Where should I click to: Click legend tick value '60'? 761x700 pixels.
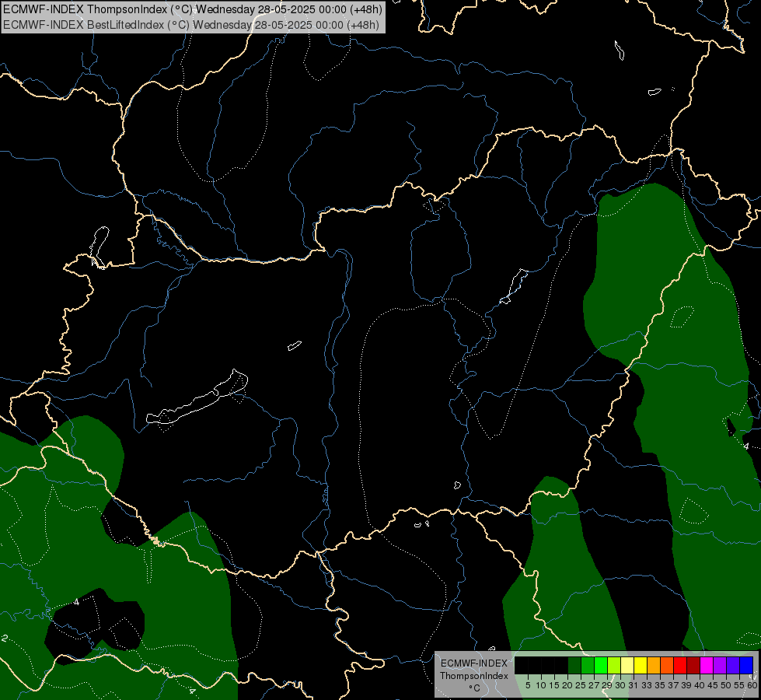pos(752,685)
